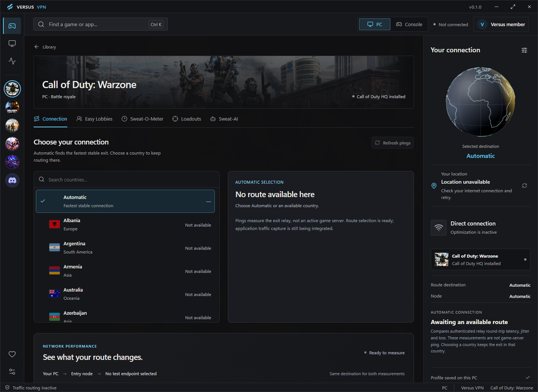The height and width of the screenshot is (392, 538).
Task: Select Argentina from the country list
Action: [x=125, y=248]
